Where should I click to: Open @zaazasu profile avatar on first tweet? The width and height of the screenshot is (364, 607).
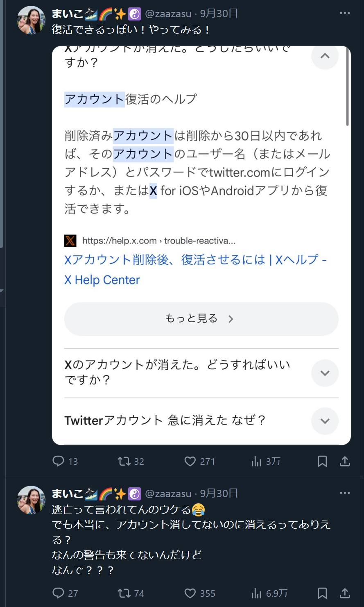click(31, 20)
